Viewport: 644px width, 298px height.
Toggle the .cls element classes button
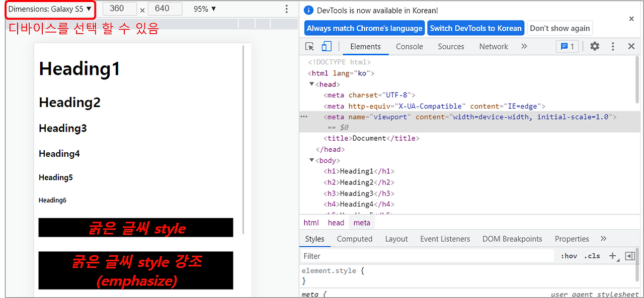pyautogui.click(x=592, y=256)
